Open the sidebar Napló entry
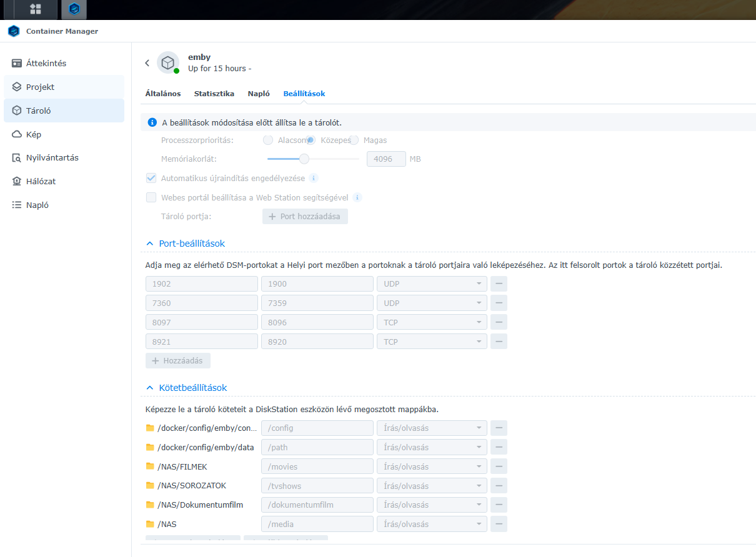The width and height of the screenshot is (756, 557). (x=64, y=205)
